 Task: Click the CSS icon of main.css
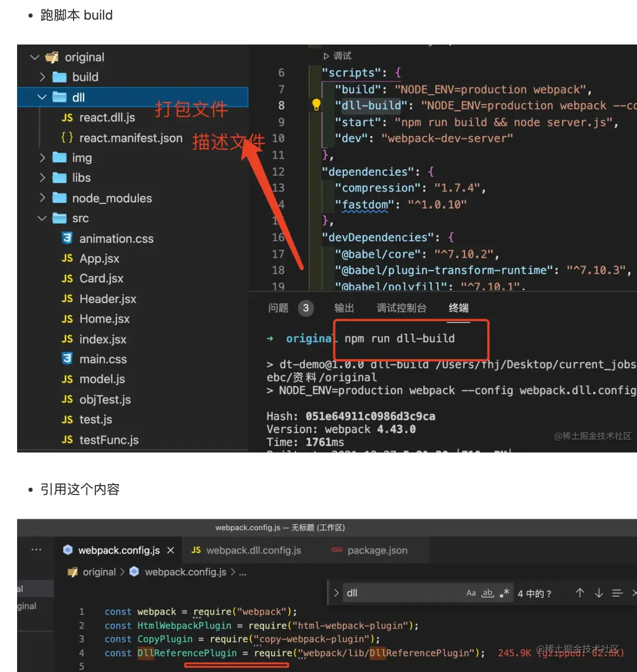pyautogui.click(x=67, y=359)
